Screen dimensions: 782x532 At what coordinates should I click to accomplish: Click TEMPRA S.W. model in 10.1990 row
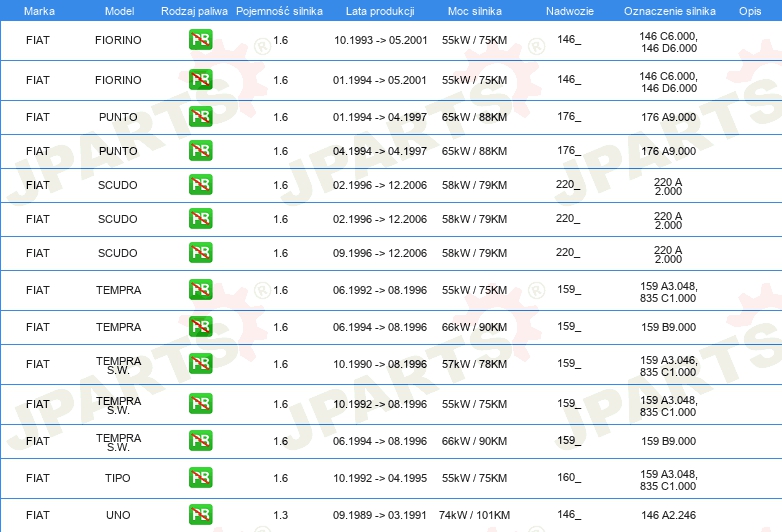(119, 365)
